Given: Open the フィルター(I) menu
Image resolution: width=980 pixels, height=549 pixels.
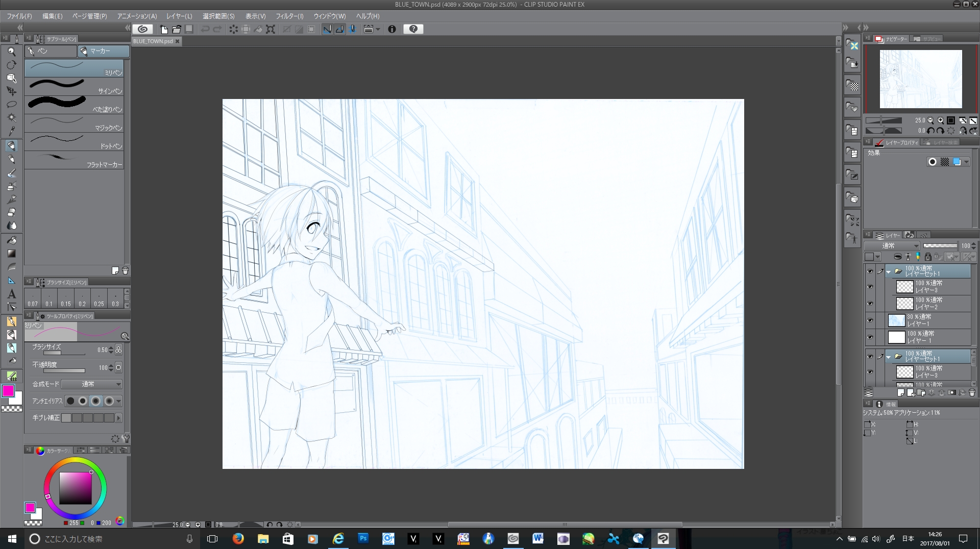Looking at the screenshot, I should point(289,16).
